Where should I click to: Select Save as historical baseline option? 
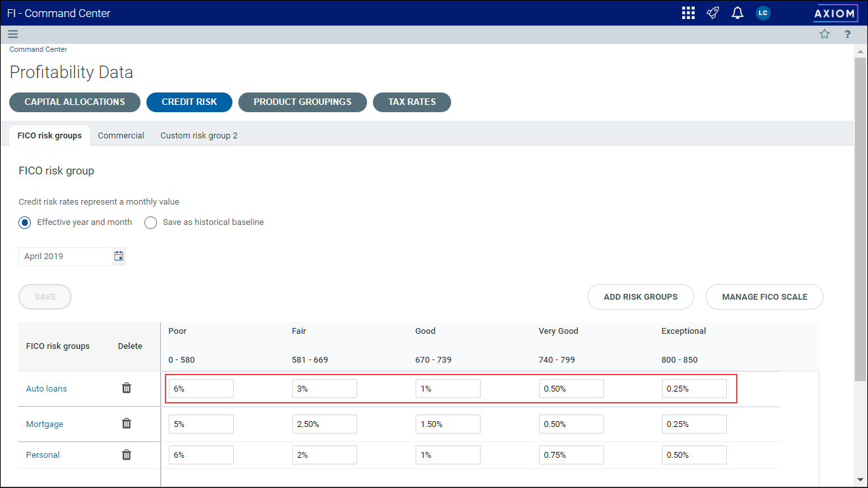pos(151,222)
